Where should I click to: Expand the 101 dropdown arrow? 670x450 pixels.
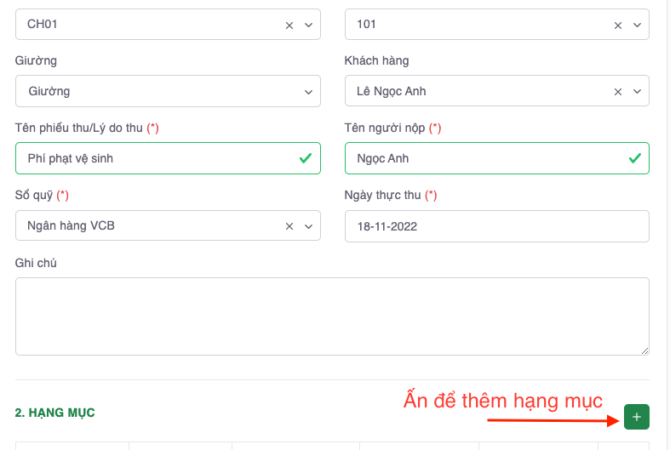(637, 25)
